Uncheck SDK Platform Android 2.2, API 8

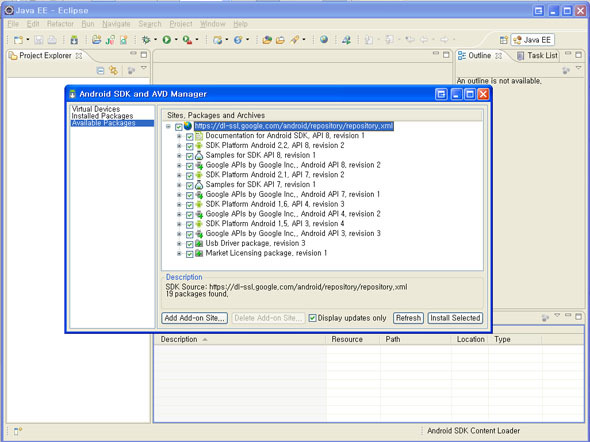tap(190, 146)
